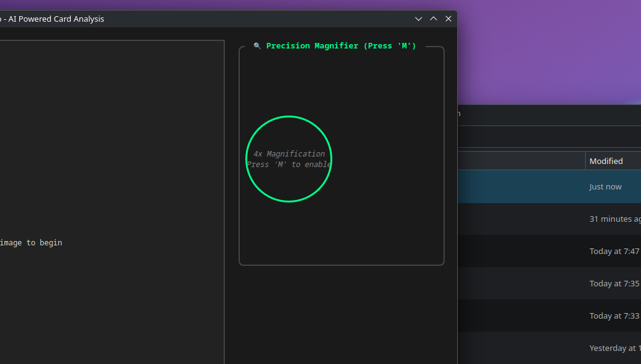This screenshot has height=364, width=641.
Task: Click the '4x Magnification' hint text
Action: coord(289,154)
